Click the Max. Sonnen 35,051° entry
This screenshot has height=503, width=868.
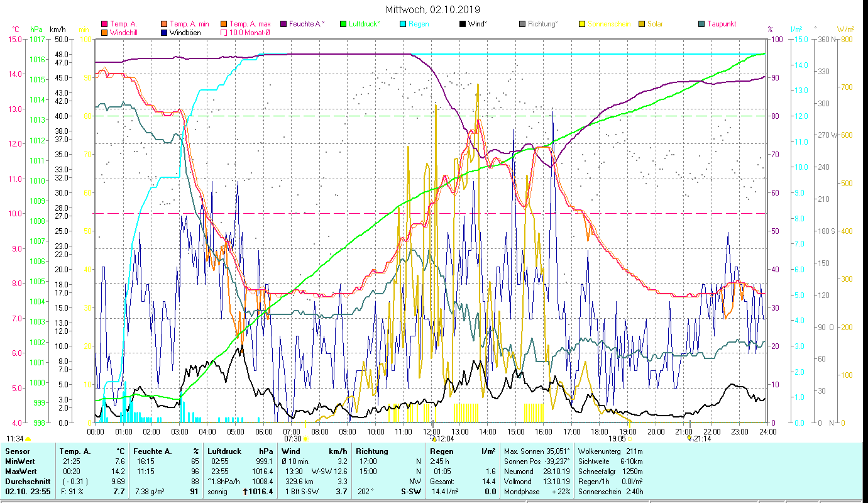pyautogui.click(x=537, y=451)
